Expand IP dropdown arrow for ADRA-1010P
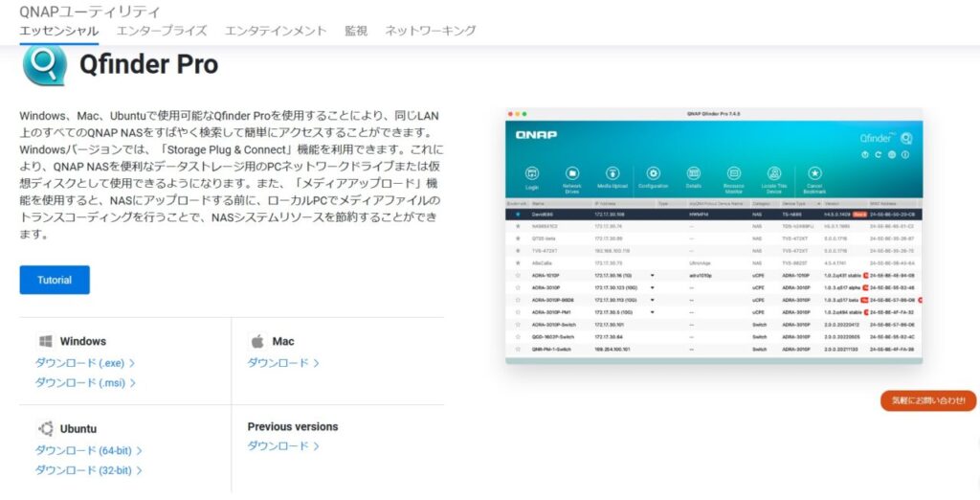Screen dimensions: 980x500 [x=653, y=275]
